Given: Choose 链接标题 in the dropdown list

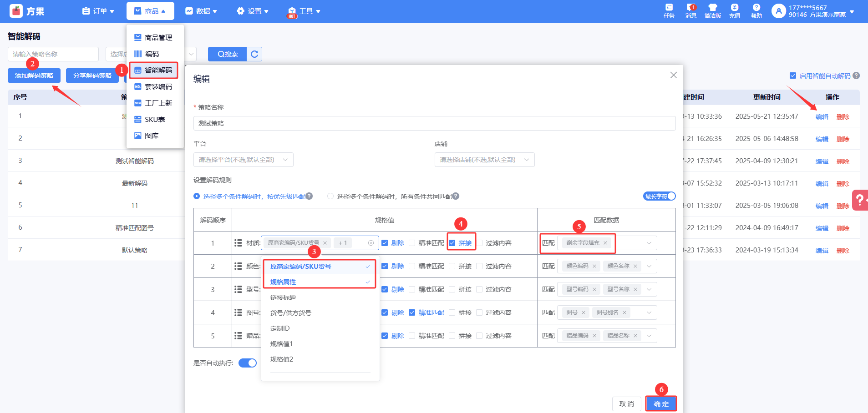Looking at the screenshot, I should coord(283,297).
